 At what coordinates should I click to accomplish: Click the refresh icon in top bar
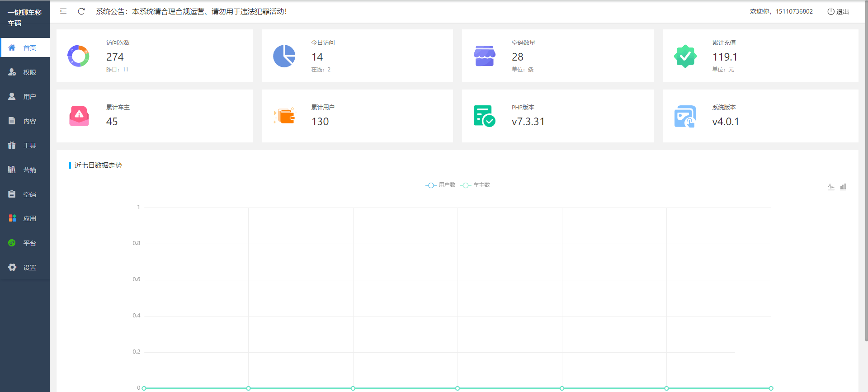pyautogui.click(x=81, y=11)
